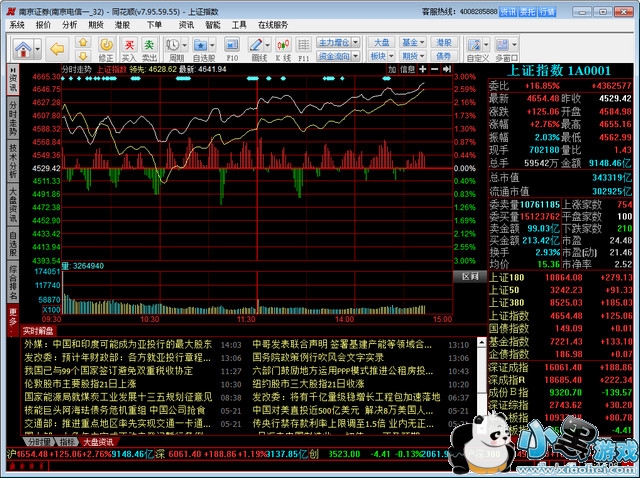Expand the 资金流向 dropdown arrow
This screenshot has width=640, height=478.
tap(356, 56)
